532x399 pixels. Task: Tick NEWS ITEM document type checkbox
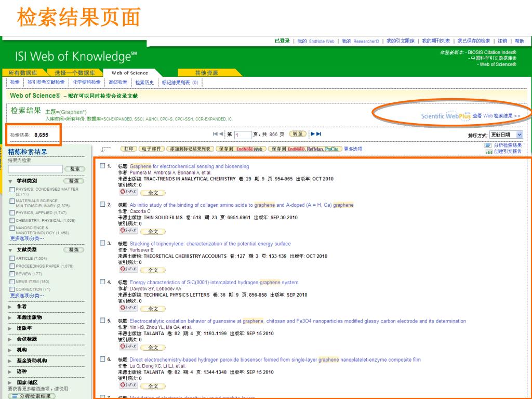click(12, 282)
